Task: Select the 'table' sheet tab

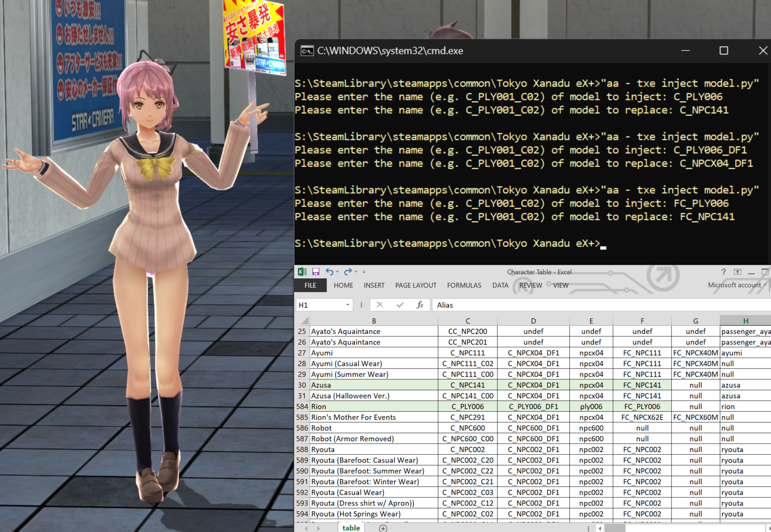Action: (x=351, y=528)
